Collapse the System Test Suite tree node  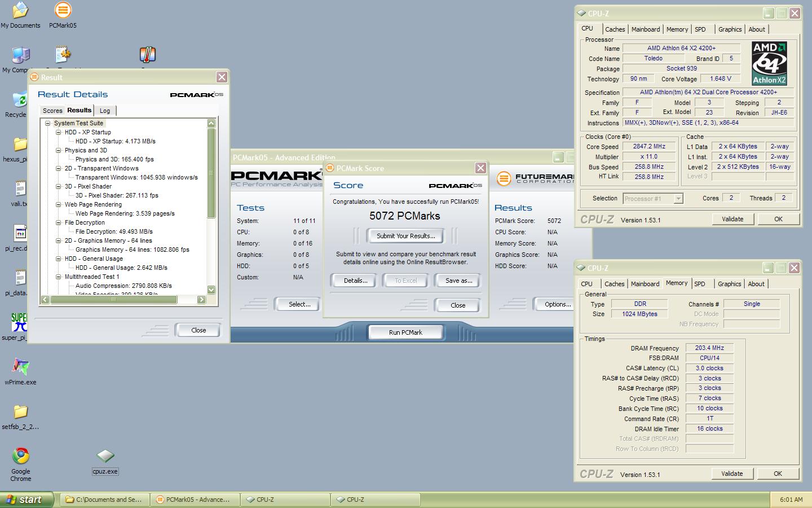(48, 123)
